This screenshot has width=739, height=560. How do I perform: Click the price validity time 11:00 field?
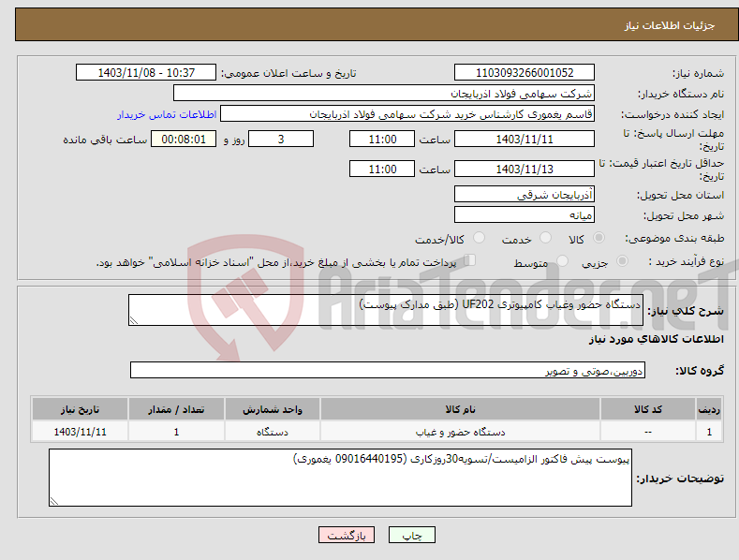tap(382, 169)
